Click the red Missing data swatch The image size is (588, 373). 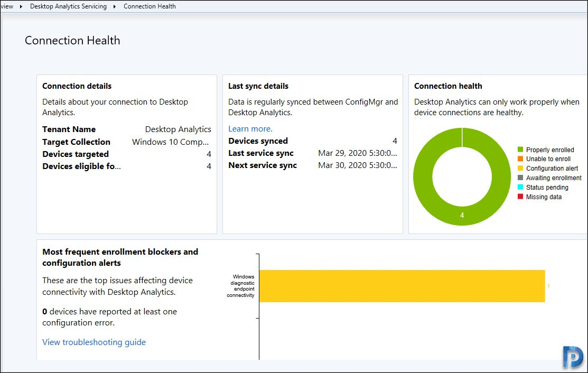520,197
